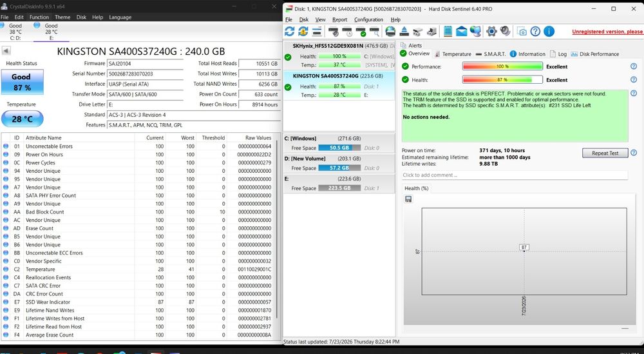The image size is (644, 354).
Task: Switch to the Temperature tab
Action: [x=453, y=54]
